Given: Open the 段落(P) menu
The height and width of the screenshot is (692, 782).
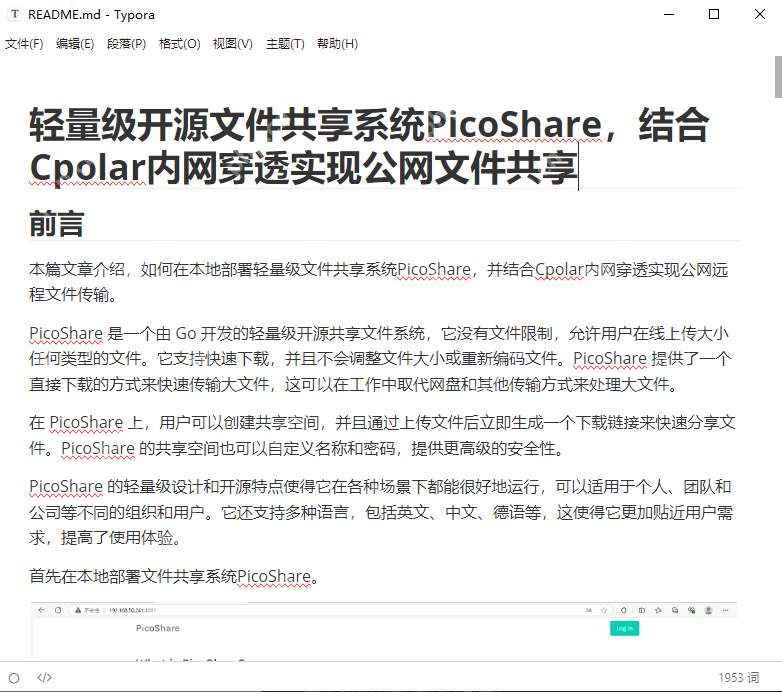Looking at the screenshot, I should (126, 44).
